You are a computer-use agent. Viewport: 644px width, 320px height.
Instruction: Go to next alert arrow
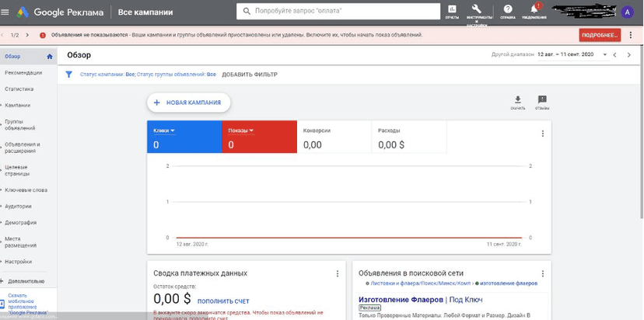[x=27, y=35]
